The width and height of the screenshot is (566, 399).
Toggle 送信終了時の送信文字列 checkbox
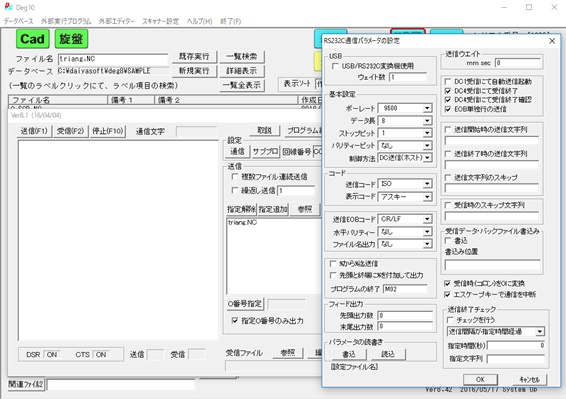coord(448,154)
